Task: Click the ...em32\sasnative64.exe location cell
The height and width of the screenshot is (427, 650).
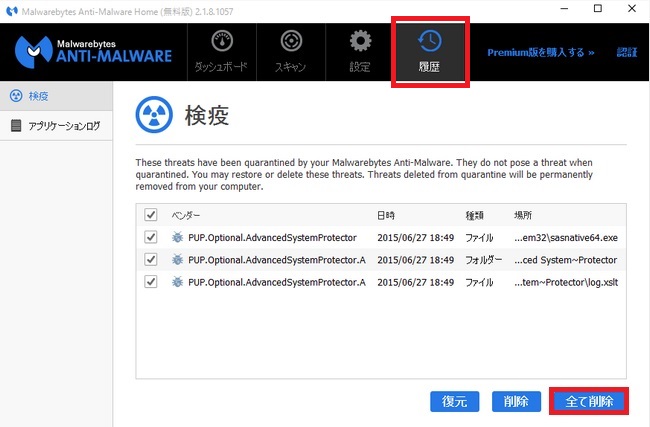Action: coord(566,238)
